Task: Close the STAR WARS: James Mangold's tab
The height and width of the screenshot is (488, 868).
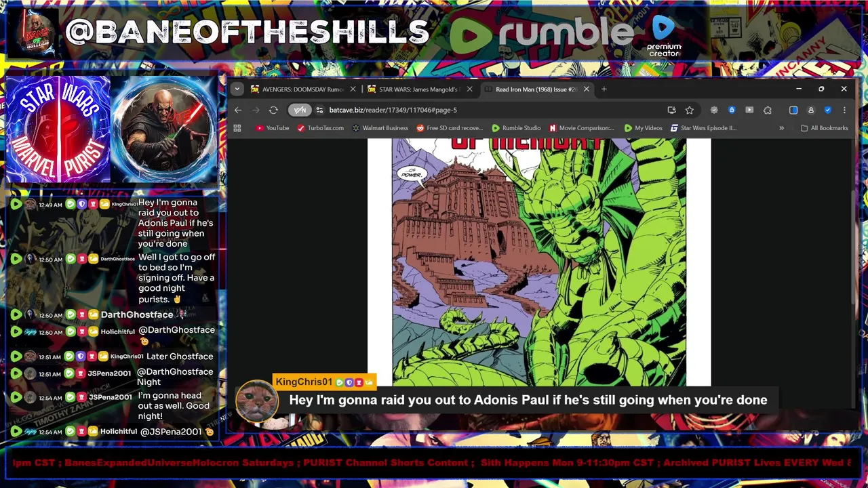Action: 469,89
